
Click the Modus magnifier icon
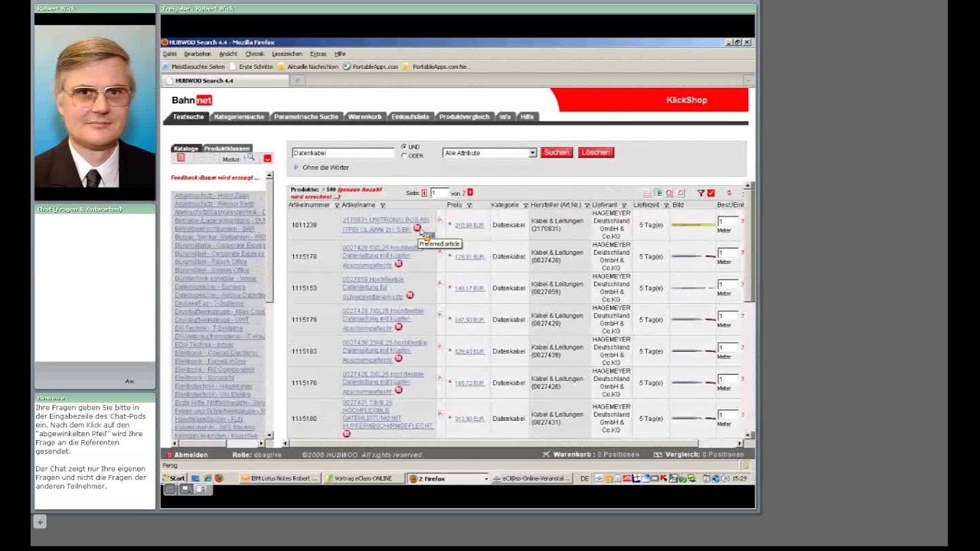(249, 158)
